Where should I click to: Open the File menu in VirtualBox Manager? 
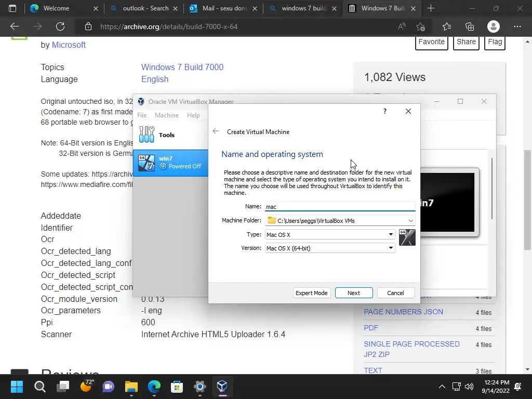pyautogui.click(x=142, y=115)
